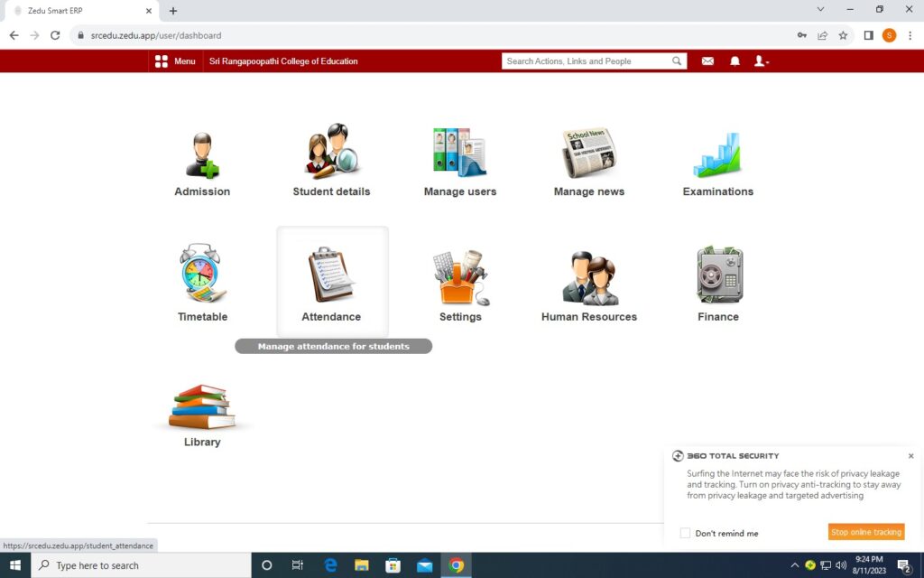924x578 pixels.
Task: Open the Library books icon
Action: (202, 406)
